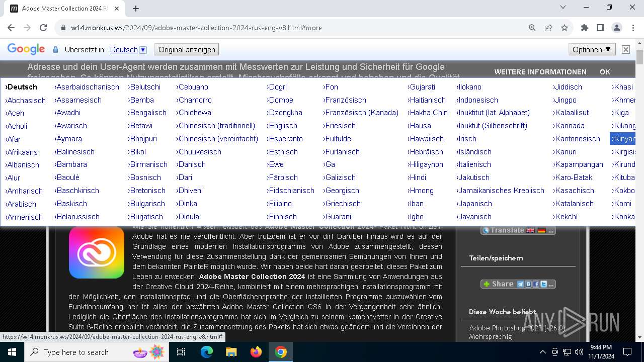Close the Google Translate bar
Screen dimensions: 644x362
coord(626,49)
